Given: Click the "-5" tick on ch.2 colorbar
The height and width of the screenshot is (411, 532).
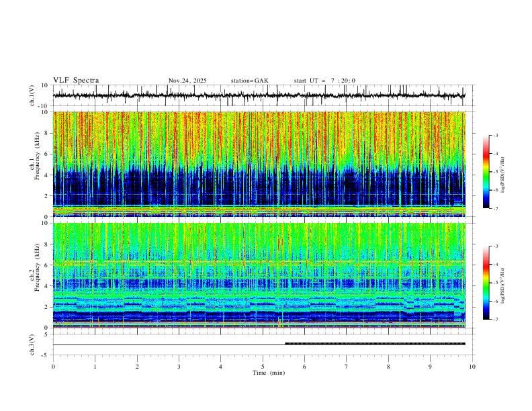Looking at the screenshot, I should [x=495, y=283].
